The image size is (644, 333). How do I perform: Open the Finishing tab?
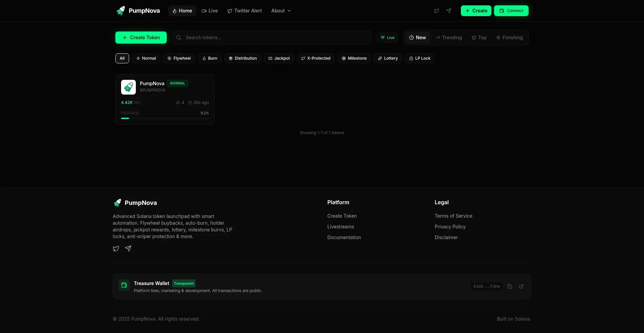click(x=509, y=38)
